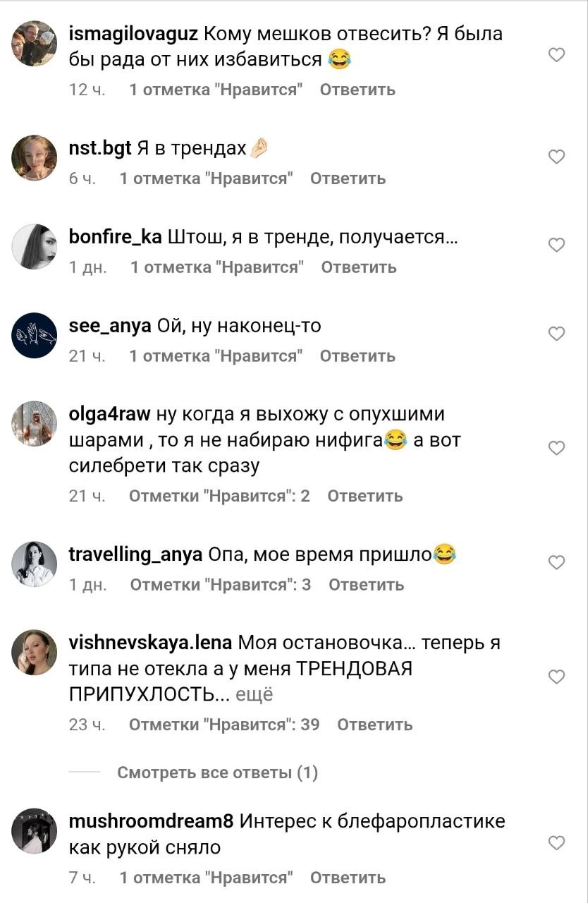Heart the mushroomdream8 comment

click(x=557, y=842)
